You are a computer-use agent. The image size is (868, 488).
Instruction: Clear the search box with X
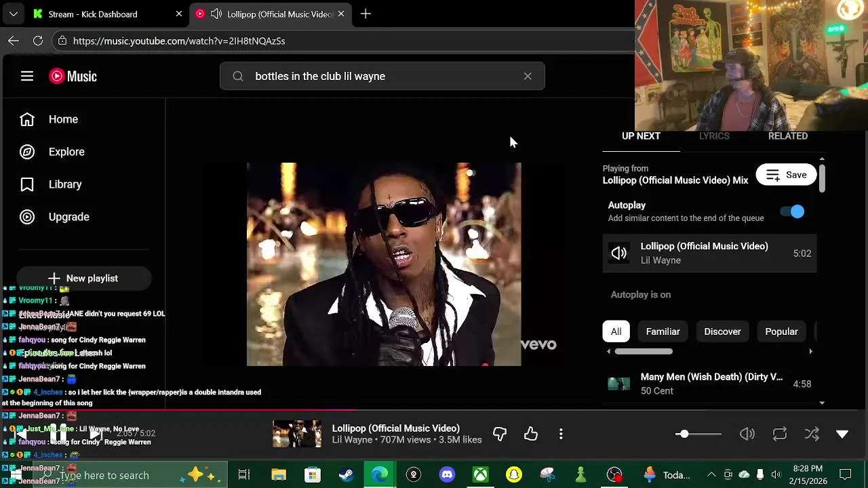[528, 77]
